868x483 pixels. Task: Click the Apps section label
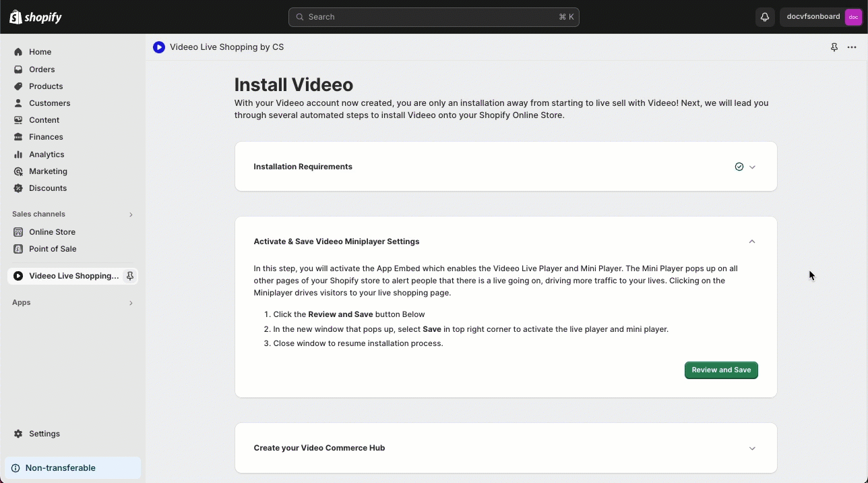click(22, 302)
